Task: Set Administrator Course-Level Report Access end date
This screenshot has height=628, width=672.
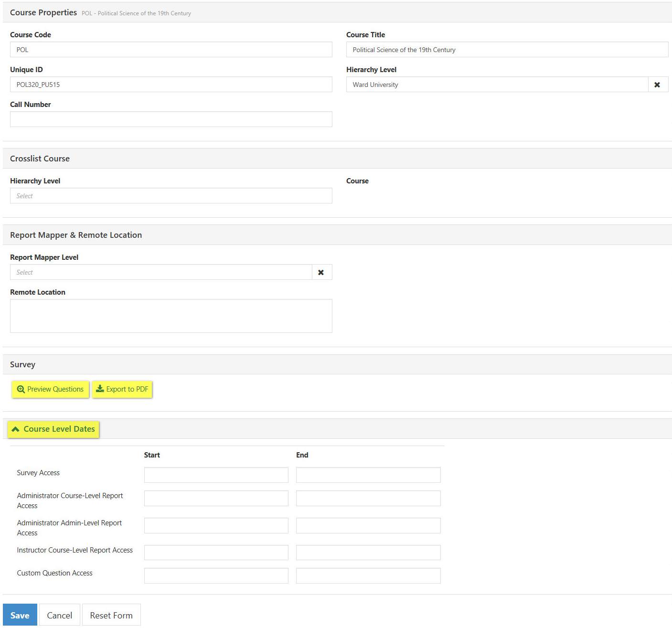Action: pos(368,499)
